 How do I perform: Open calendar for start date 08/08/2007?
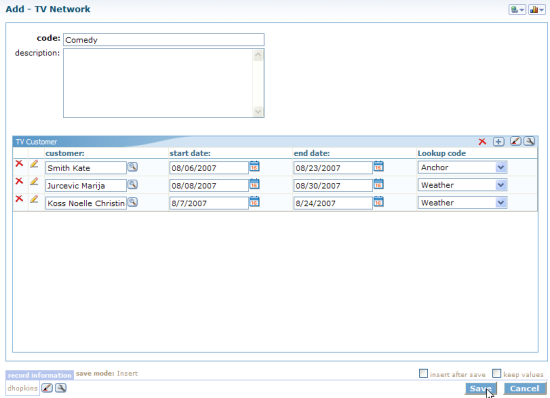pyautogui.click(x=254, y=184)
